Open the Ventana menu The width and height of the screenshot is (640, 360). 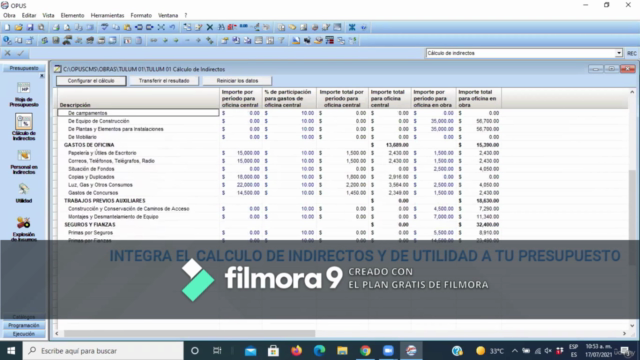tap(168, 16)
